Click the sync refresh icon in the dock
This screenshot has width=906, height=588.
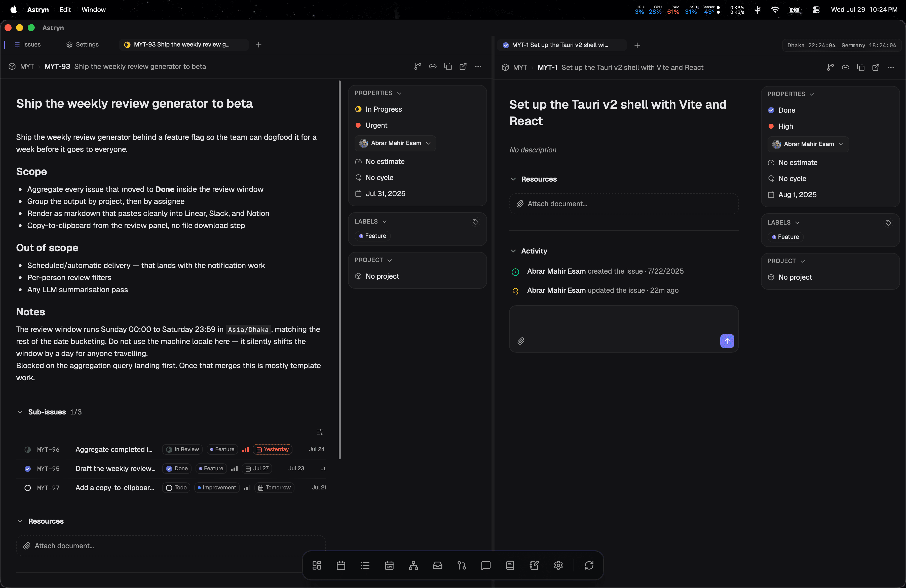tap(589, 565)
